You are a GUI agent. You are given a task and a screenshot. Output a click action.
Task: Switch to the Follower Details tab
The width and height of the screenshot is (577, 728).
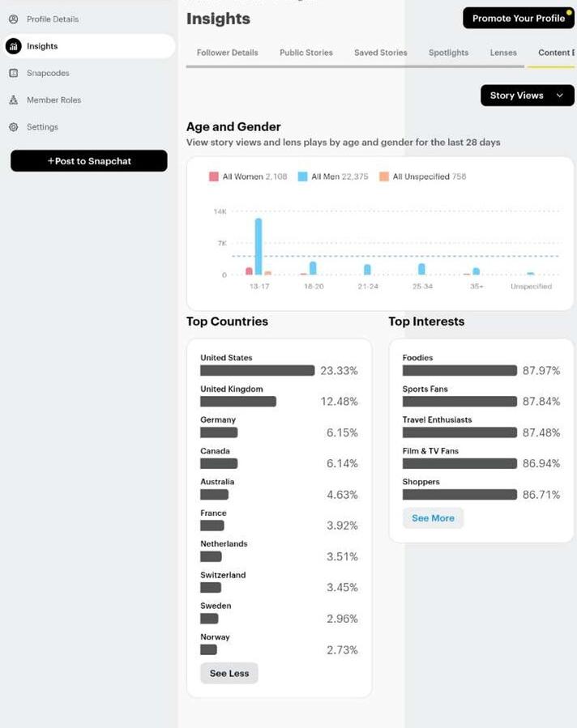(227, 53)
